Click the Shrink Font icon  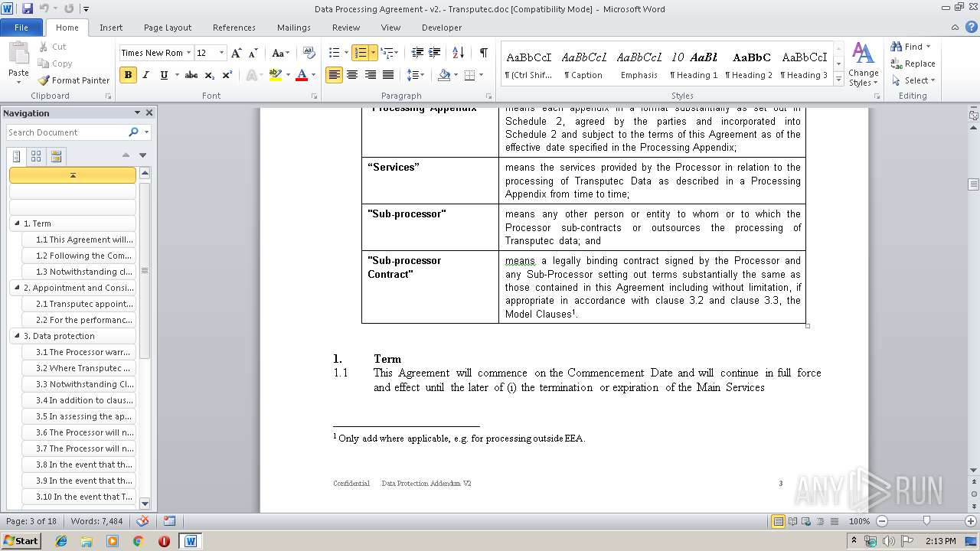click(253, 53)
